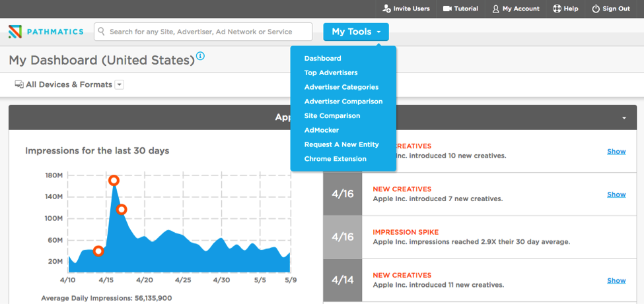This screenshot has height=304, width=644.
Task: Open the My Tools dropdown
Action: [x=356, y=32]
